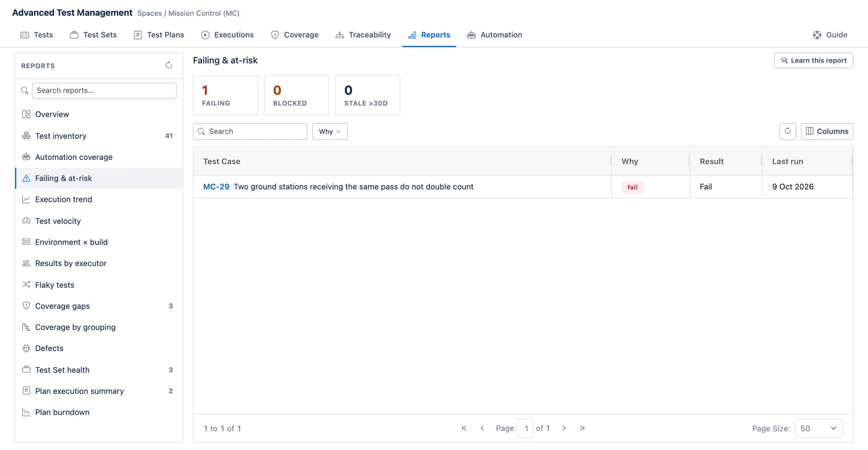Open the MC-29 test case link
Image resolution: width=868 pixels, height=450 pixels.
pyautogui.click(x=216, y=187)
